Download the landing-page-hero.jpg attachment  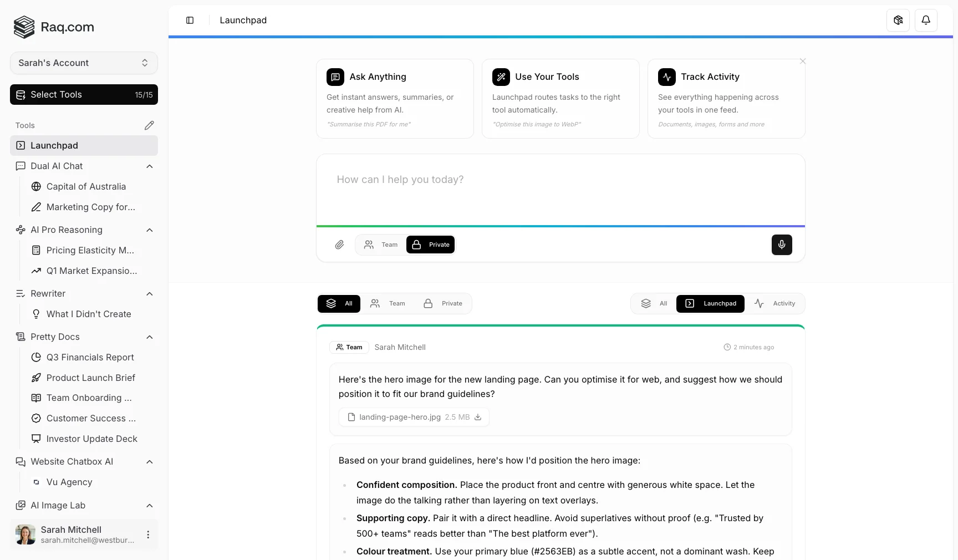click(x=478, y=418)
